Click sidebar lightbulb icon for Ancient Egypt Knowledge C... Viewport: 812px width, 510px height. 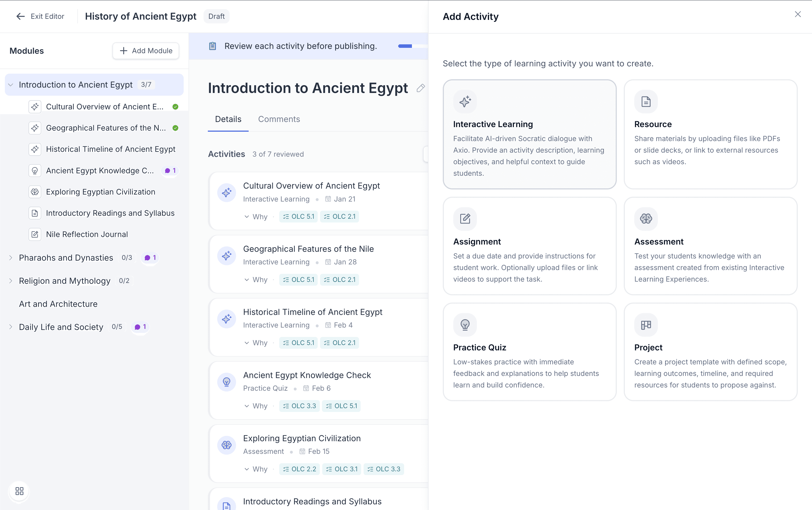pyautogui.click(x=35, y=170)
